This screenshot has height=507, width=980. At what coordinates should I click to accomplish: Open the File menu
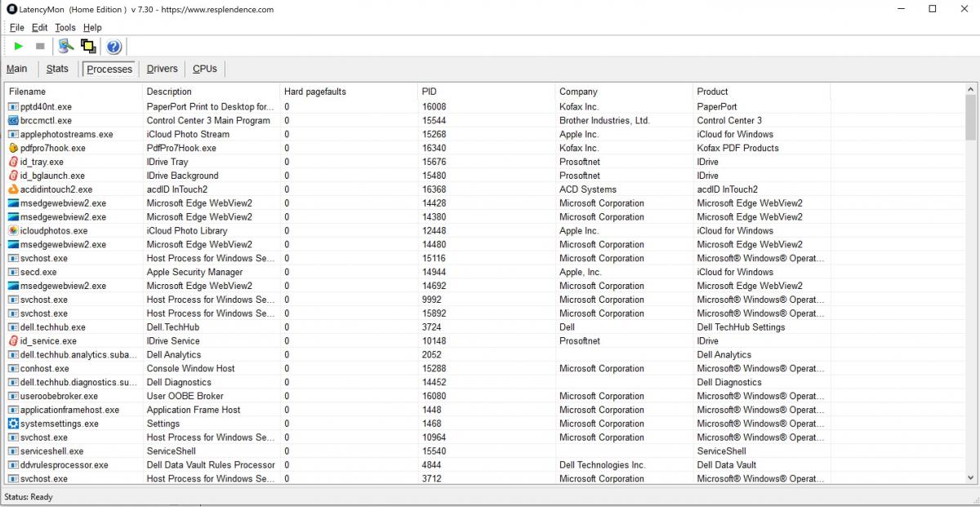(x=17, y=28)
